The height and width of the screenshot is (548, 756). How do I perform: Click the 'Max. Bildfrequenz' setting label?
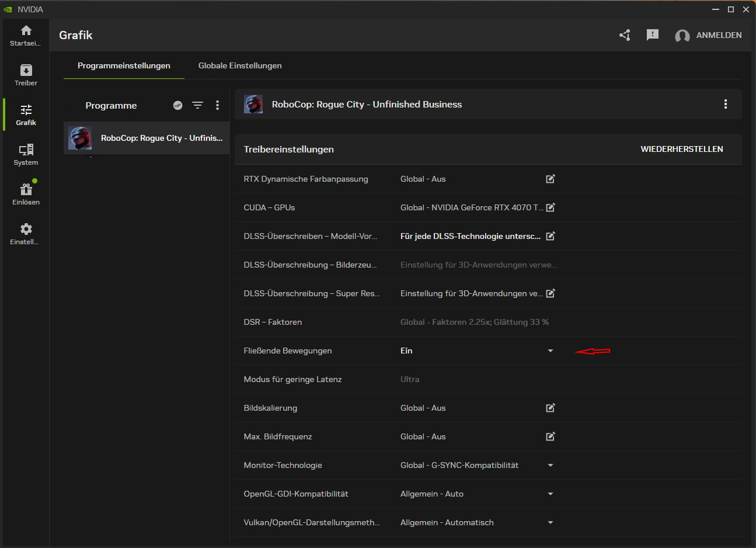click(x=278, y=436)
